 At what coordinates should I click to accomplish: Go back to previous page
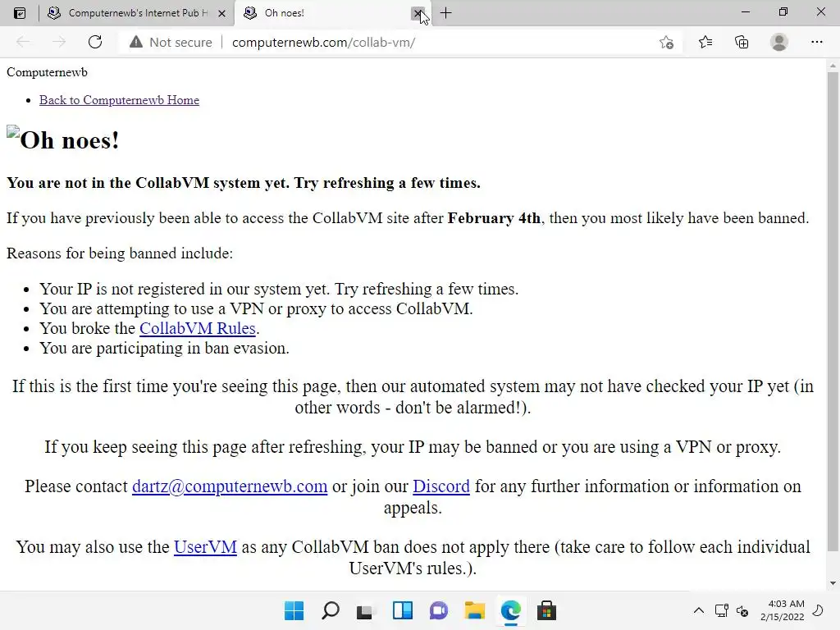pos(23,42)
